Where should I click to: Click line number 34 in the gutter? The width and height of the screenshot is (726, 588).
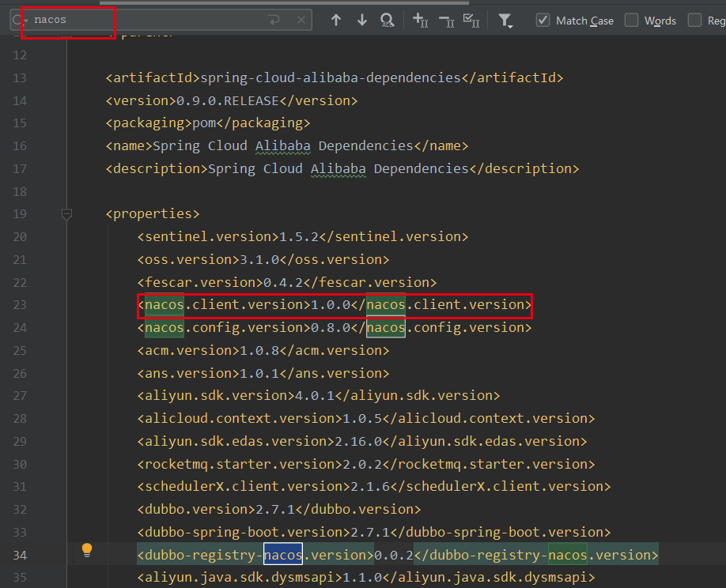tap(20, 555)
